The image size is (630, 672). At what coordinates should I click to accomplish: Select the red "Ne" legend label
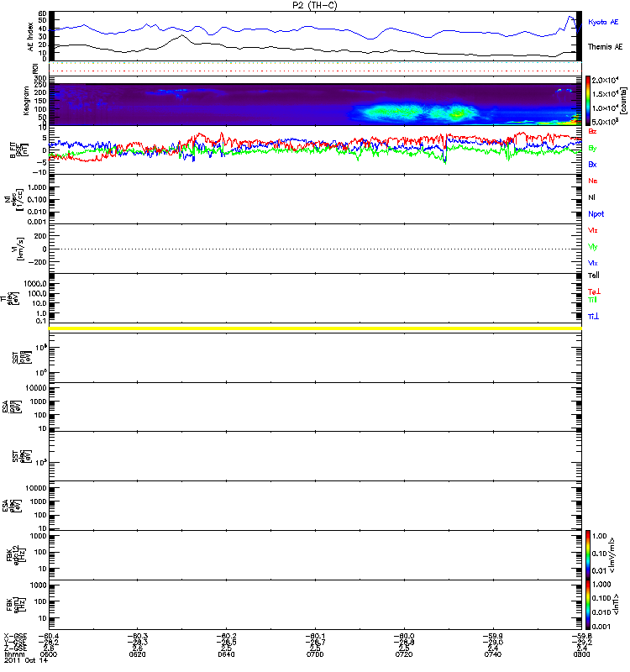coord(593,181)
